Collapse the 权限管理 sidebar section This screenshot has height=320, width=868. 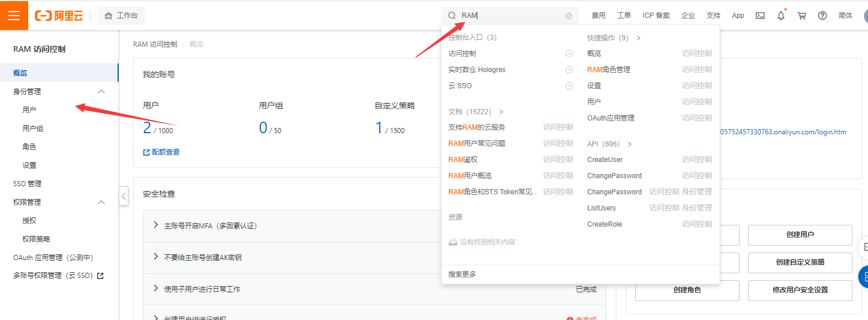[101, 202]
